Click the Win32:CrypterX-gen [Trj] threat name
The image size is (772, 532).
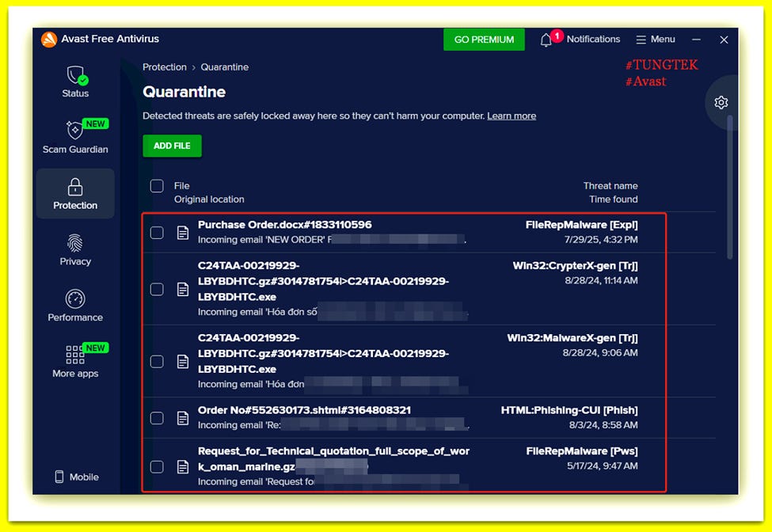click(x=575, y=266)
